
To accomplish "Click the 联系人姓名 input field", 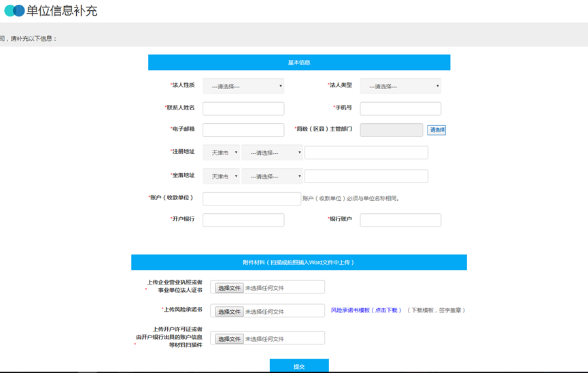I will click(x=243, y=108).
